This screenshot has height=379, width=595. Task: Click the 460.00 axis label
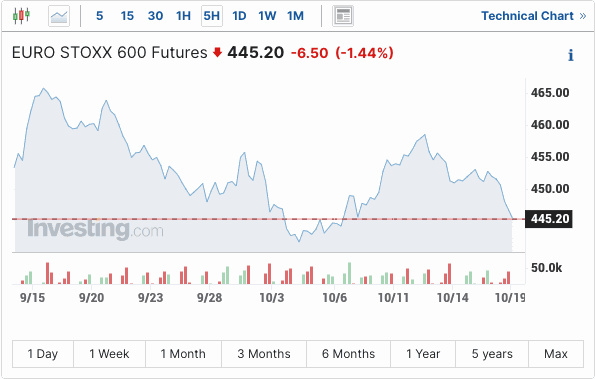coord(550,124)
